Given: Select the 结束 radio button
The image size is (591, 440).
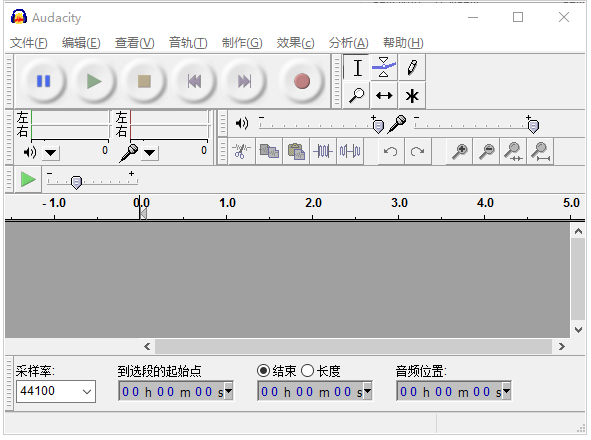Looking at the screenshot, I should coord(263,371).
